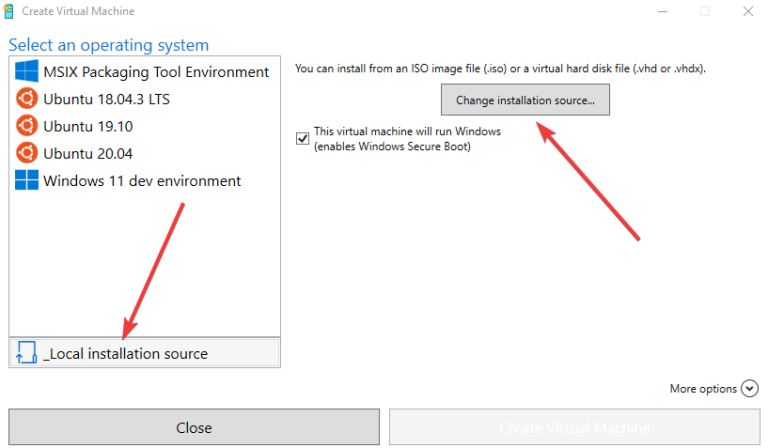This screenshot has height=448, width=768.
Task: Close the window with the X button
Action: (748, 11)
